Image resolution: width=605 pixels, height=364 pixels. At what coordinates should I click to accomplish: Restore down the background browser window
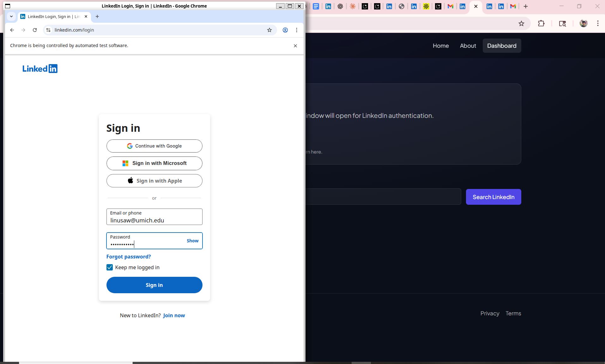pos(579,6)
